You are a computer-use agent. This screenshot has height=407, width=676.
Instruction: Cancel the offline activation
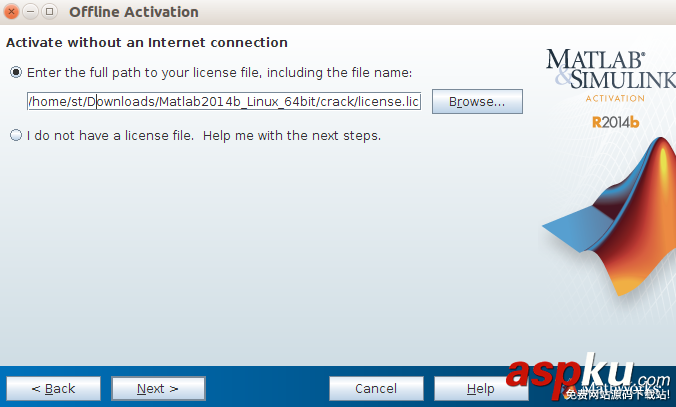coord(376,388)
